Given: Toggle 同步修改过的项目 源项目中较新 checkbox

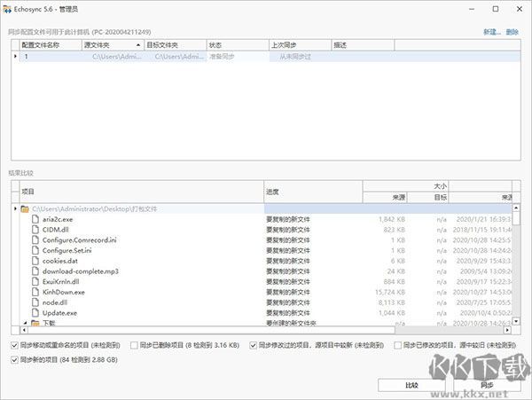Looking at the screenshot, I should (x=253, y=345).
